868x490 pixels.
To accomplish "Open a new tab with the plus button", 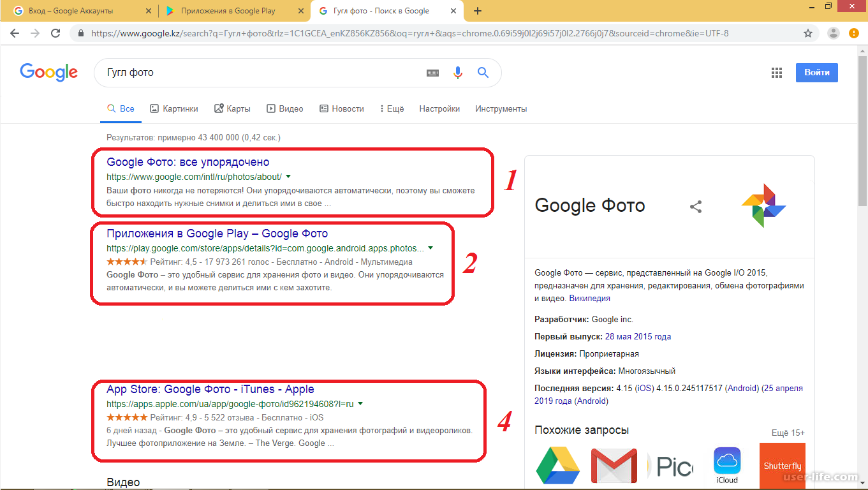I will [x=478, y=11].
